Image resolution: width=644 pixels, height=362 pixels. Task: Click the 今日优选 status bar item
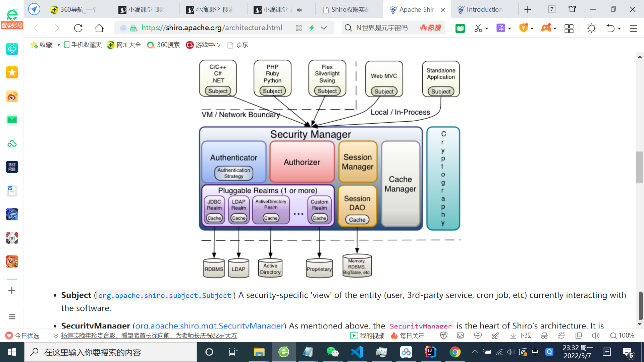pyautogui.click(x=23, y=336)
